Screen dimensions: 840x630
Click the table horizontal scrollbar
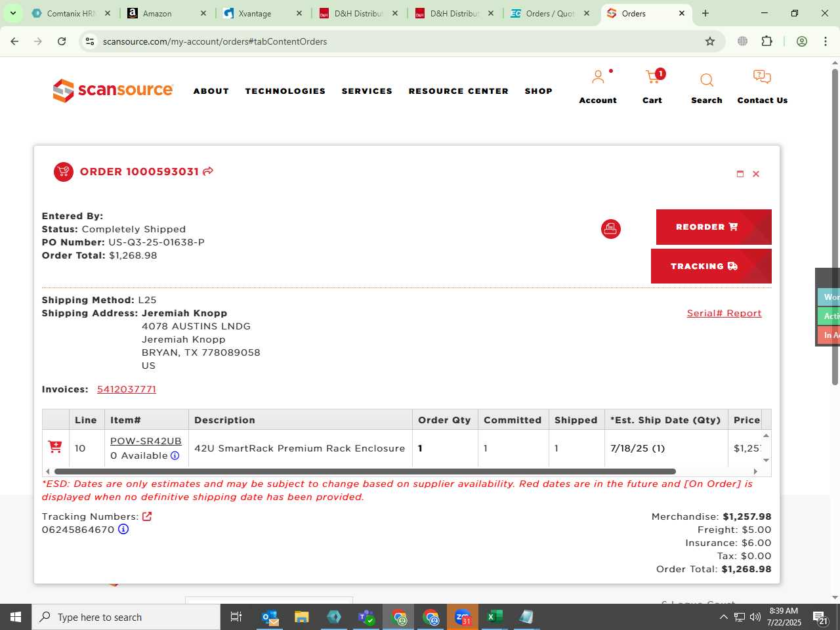pyautogui.click(x=365, y=471)
